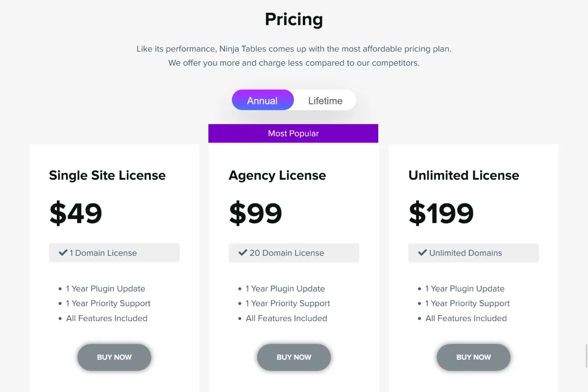Screen dimensions: 588x392
Task: Click the Pricing page heading
Action: 294,20
